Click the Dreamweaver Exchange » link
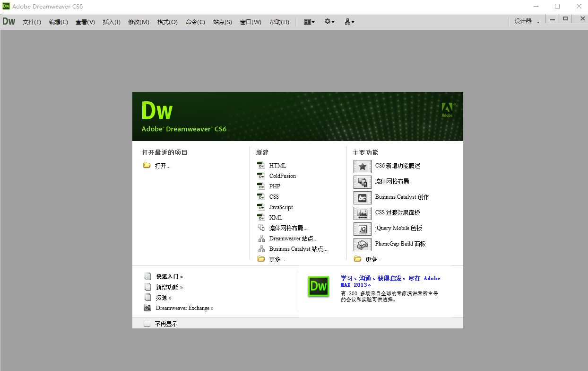Image resolution: width=588 pixels, height=371 pixels. click(x=185, y=308)
